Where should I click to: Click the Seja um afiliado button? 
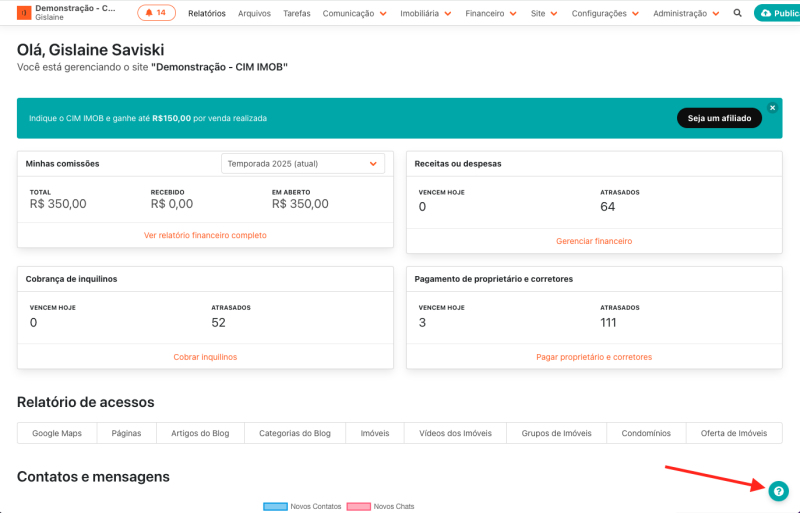coord(719,118)
